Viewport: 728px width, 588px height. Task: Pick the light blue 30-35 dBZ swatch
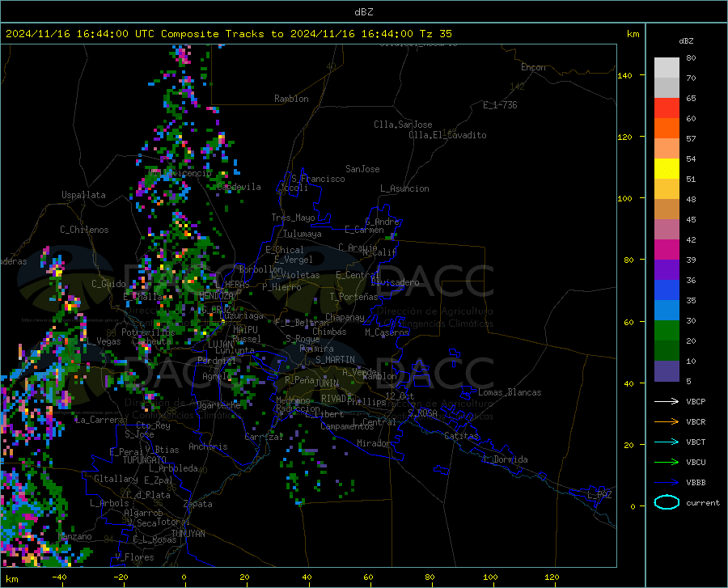[667, 310]
